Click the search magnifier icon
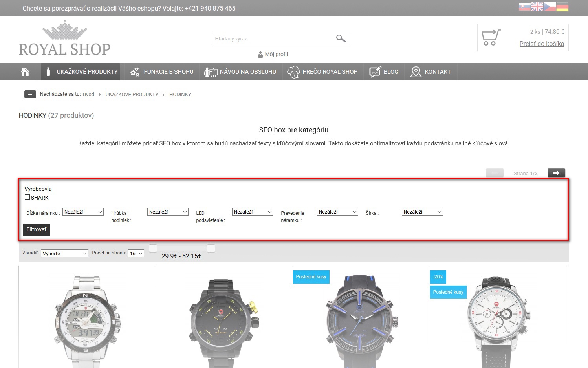Screen dimensions: 588x368 341,38
